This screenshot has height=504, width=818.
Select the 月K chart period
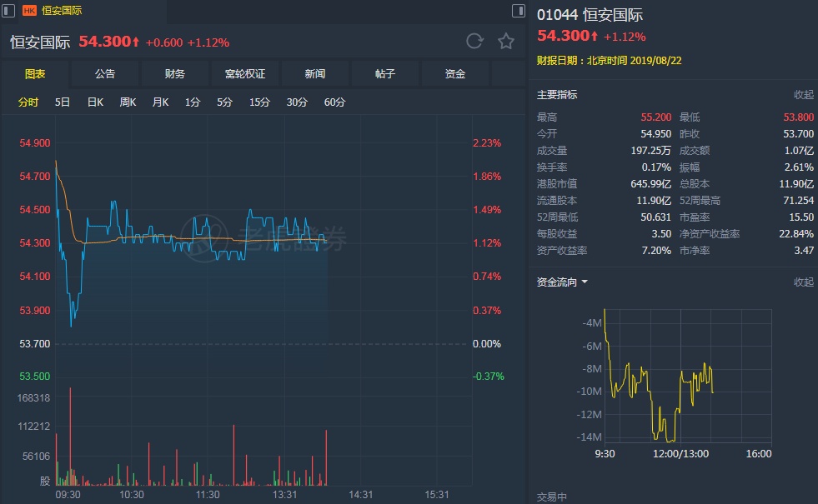click(160, 102)
